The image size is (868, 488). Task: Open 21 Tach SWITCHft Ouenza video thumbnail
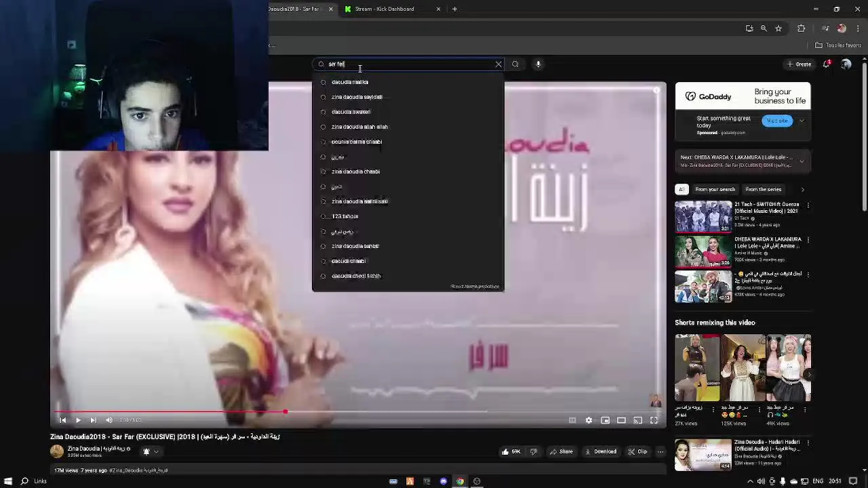click(703, 216)
